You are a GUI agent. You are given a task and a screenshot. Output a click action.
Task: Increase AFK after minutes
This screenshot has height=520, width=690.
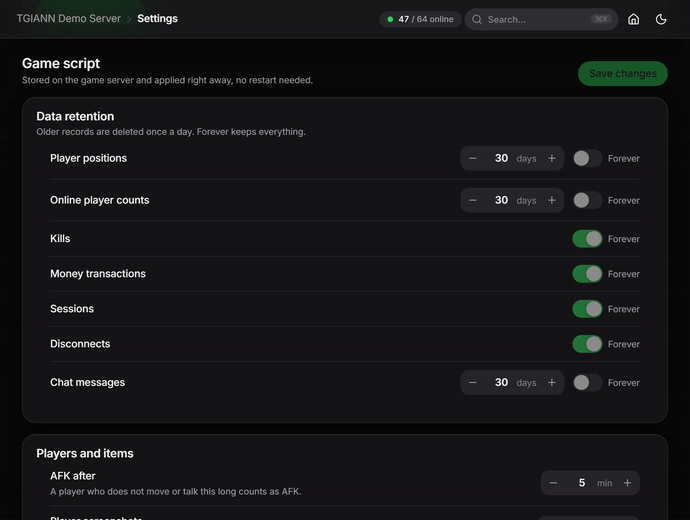coord(627,483)
